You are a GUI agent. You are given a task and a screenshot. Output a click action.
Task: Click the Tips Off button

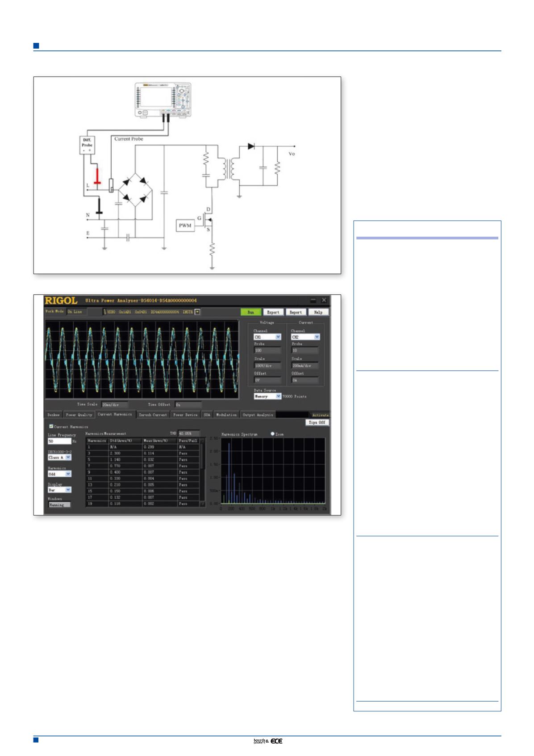(317, 422)
